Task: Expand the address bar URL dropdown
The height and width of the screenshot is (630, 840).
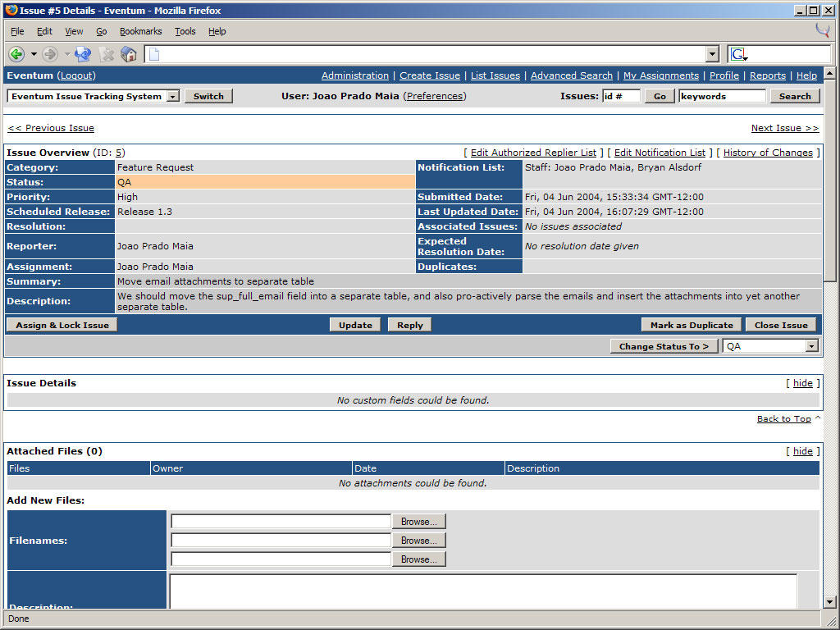Action: coord(712,54)
